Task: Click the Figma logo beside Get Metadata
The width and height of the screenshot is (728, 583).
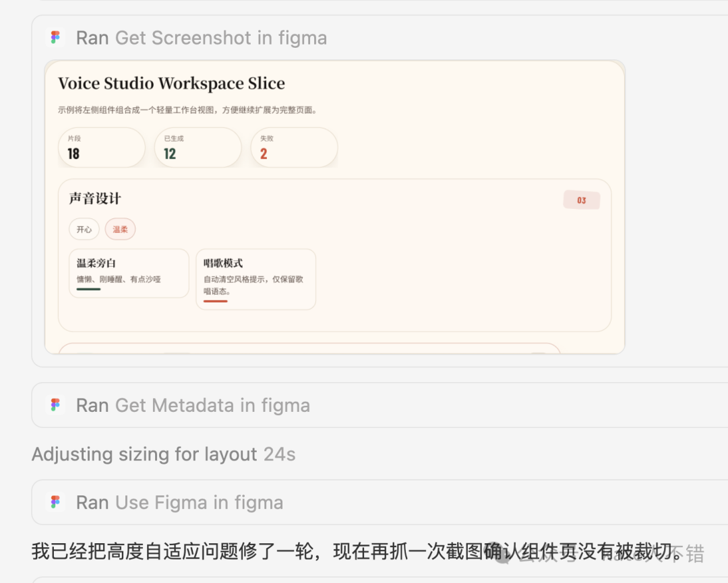Action: [x=55, y=405]
